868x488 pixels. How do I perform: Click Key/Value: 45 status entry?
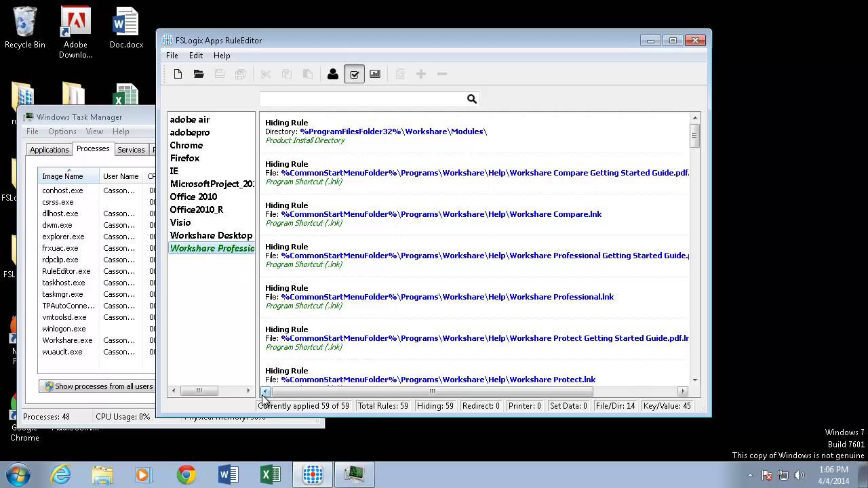point(668,406)
